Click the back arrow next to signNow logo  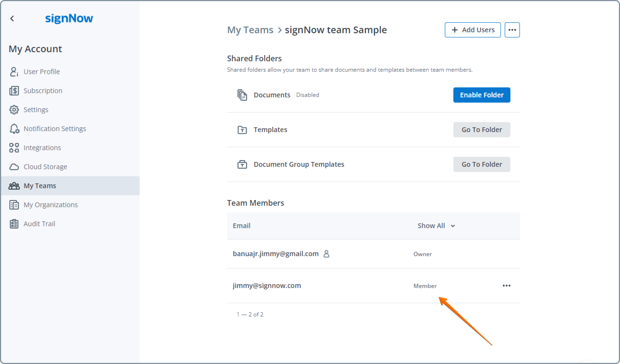[12, 18]
